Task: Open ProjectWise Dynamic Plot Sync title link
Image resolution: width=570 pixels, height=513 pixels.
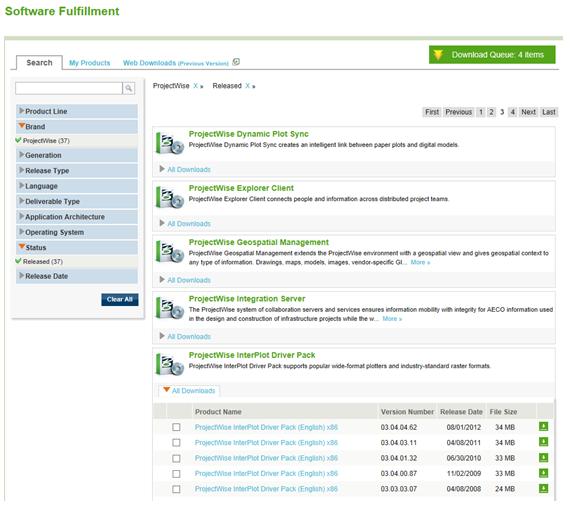Action: (248, 134)
